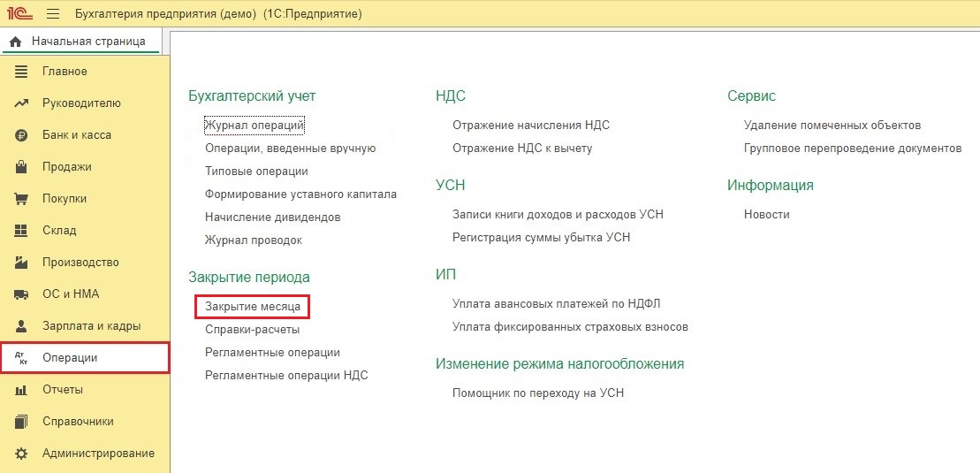
Task: Open the Руководителю section
Action: [x=84, y=103]
